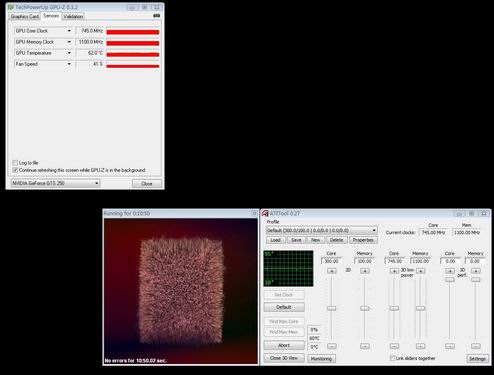This screenshot has width=494, height=375.
Task: Click plus stepper above 3D low power Core slider
Action: pos(394,271)
